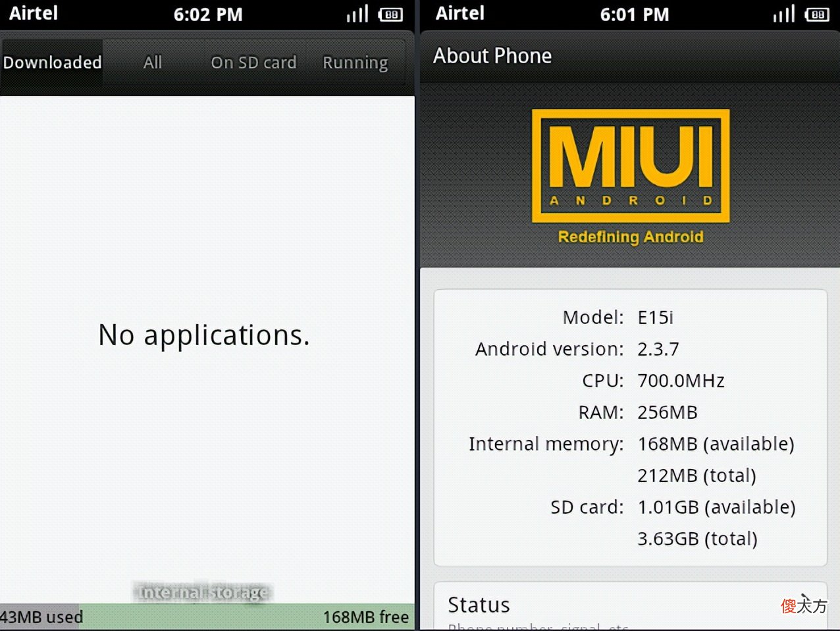Click the Redefining Android tagline
Screen dimensions: 840x631
[x=631, y=237]
